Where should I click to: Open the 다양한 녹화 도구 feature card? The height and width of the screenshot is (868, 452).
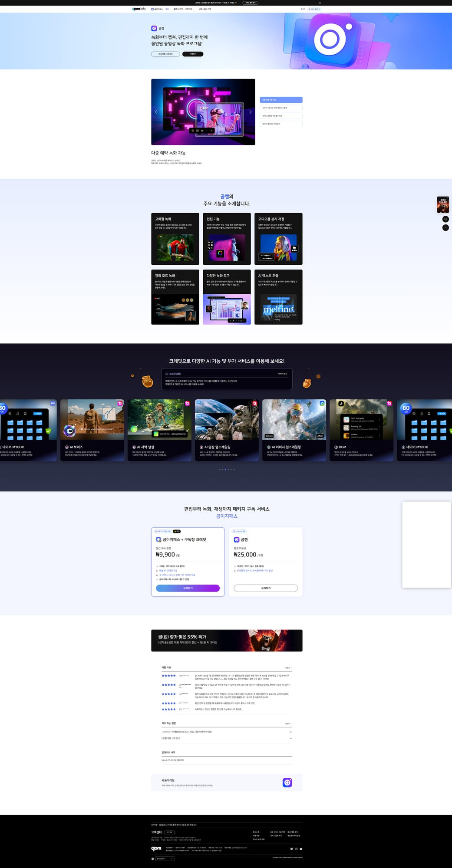click(227, 297)
